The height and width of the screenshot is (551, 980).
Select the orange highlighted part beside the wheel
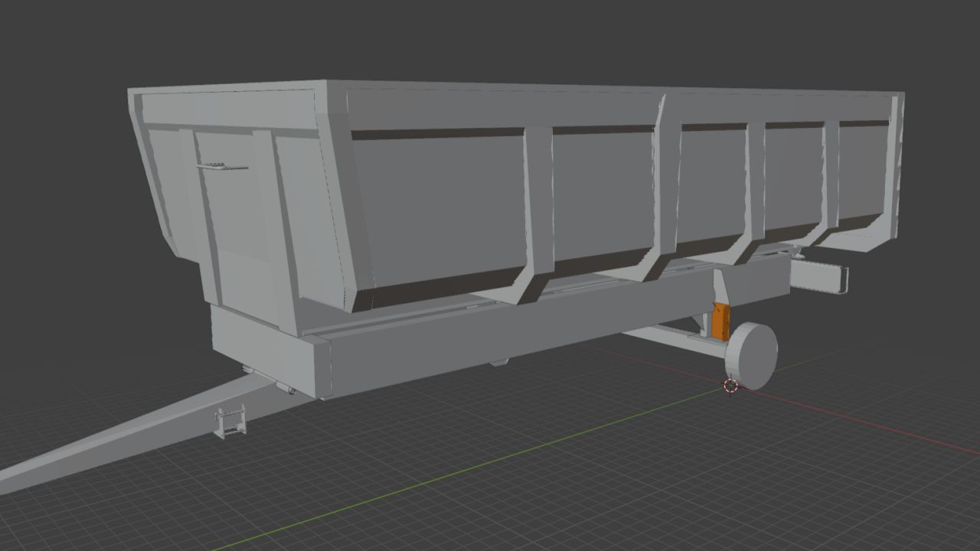720,321
